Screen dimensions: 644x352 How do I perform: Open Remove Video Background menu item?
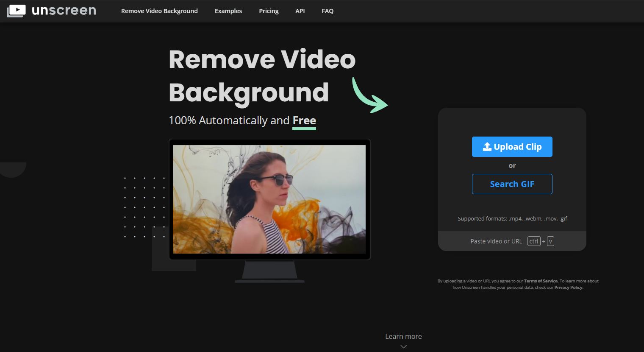[x=159, y=11]
